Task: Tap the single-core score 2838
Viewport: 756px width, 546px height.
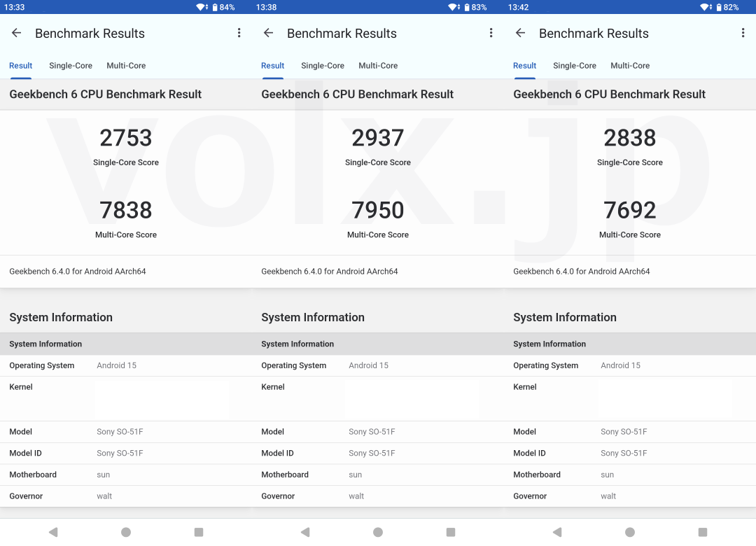Action: click(x=630, y=138)
